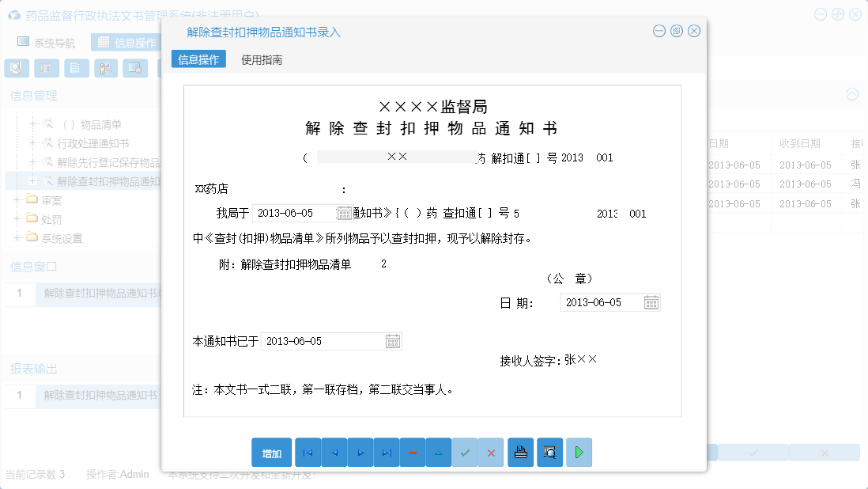
Task: Confirm with the green check button
Action: pyautogui.click(x=465, y=452)
